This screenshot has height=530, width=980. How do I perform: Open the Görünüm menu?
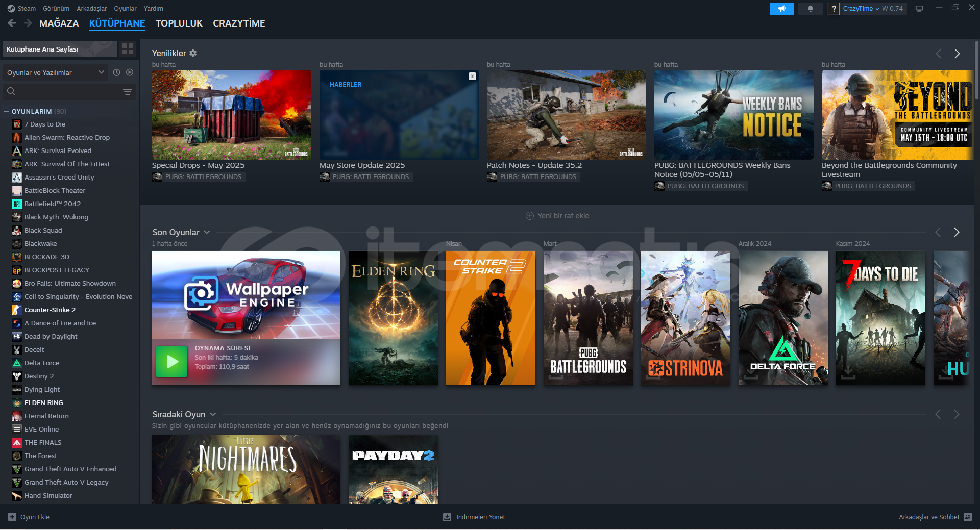click(56, 8)
